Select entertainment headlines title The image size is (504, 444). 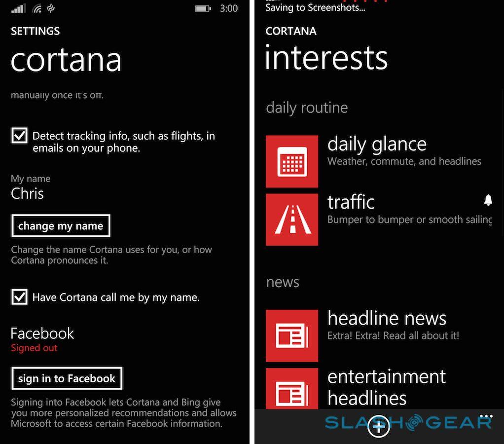[386, 387]
